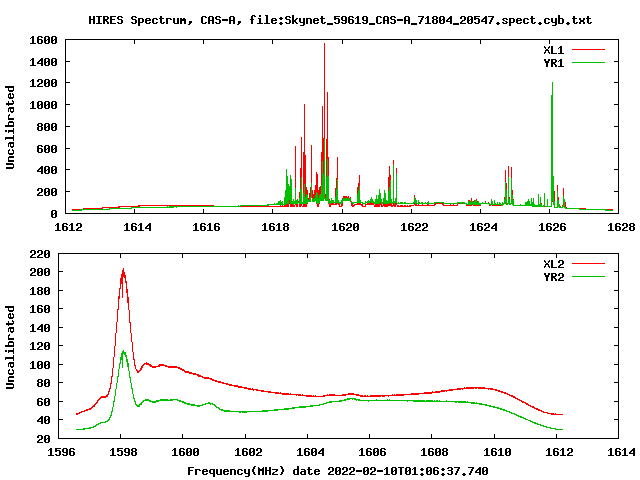Click upper plot x-axis tick 1620
Viewport: 640px width, 480px height.
[x=345, y=227]
